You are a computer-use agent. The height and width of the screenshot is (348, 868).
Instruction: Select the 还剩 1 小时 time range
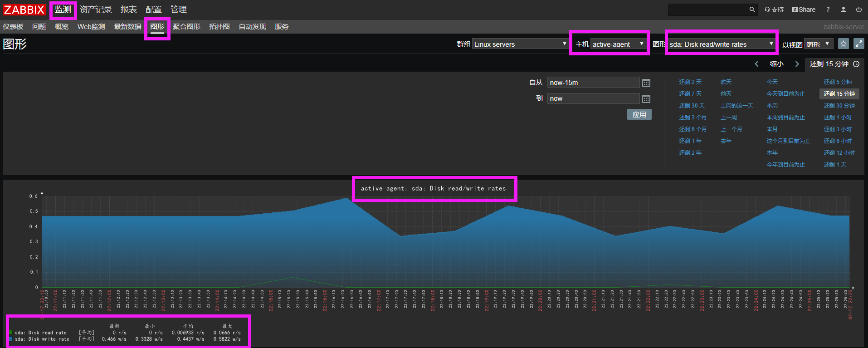coord(838,118)
